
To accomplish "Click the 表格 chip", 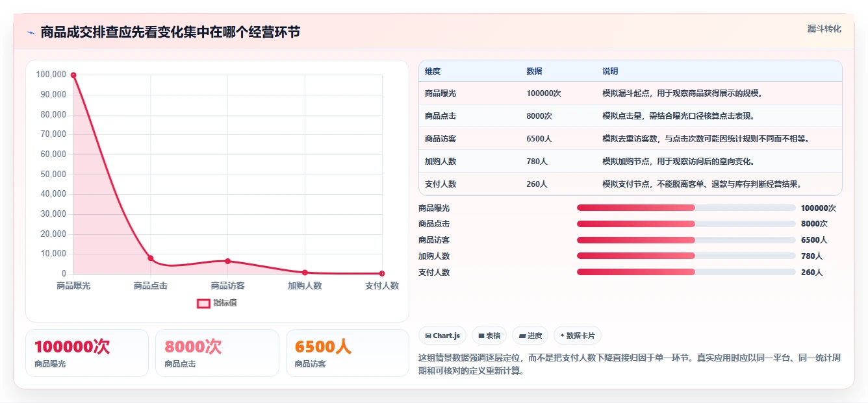I will tap(489, 336).
